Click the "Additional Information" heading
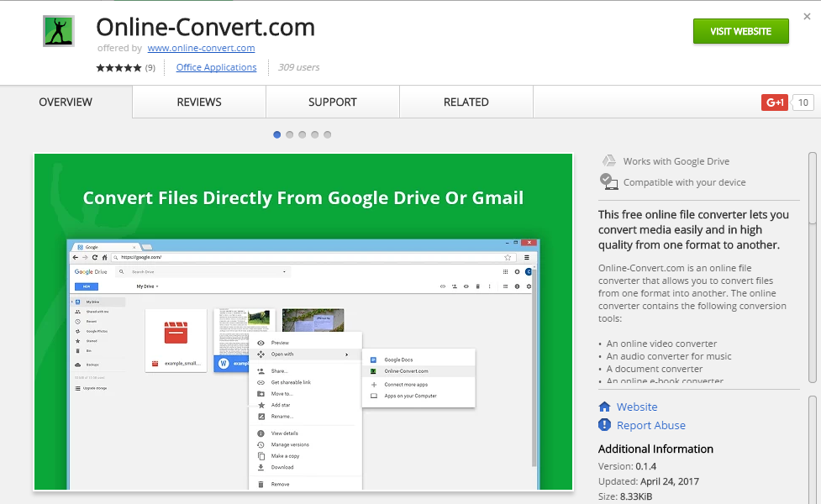Image resolution: width=821 pixels, height=504 pixels. coord(655,449)
